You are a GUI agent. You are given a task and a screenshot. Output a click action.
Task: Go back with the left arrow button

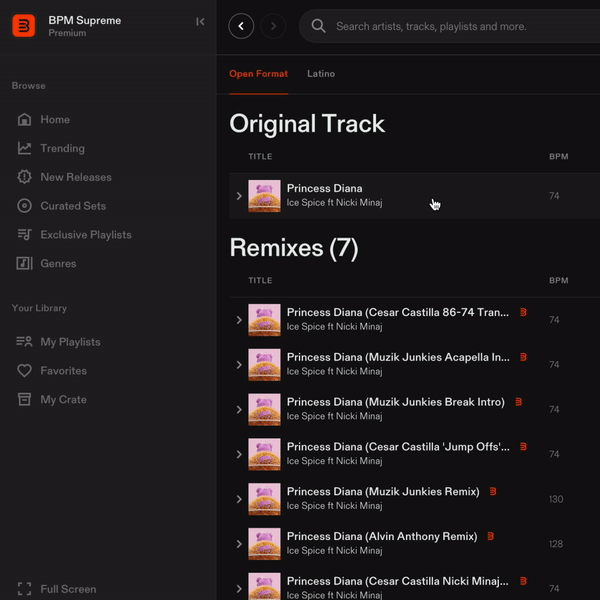click(241, 26)
